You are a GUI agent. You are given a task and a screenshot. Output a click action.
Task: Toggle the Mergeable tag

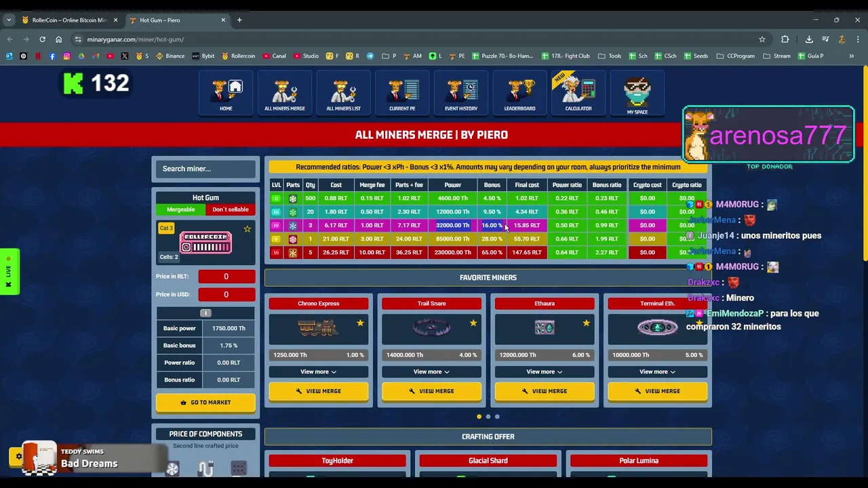tap(180, 209)
